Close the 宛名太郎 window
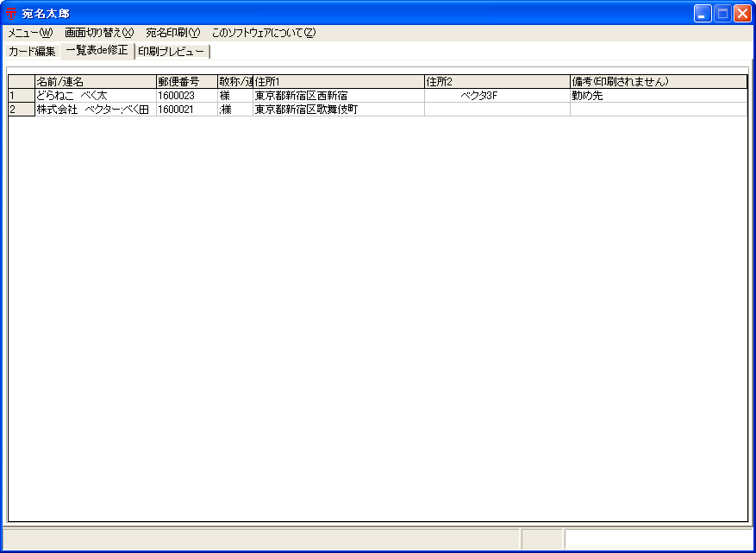Viewport: 756px width, 553px height. point(742,14)
